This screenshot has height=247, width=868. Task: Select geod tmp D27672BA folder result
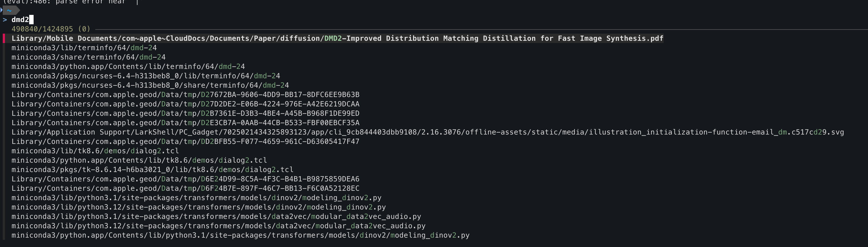[185, 95]
